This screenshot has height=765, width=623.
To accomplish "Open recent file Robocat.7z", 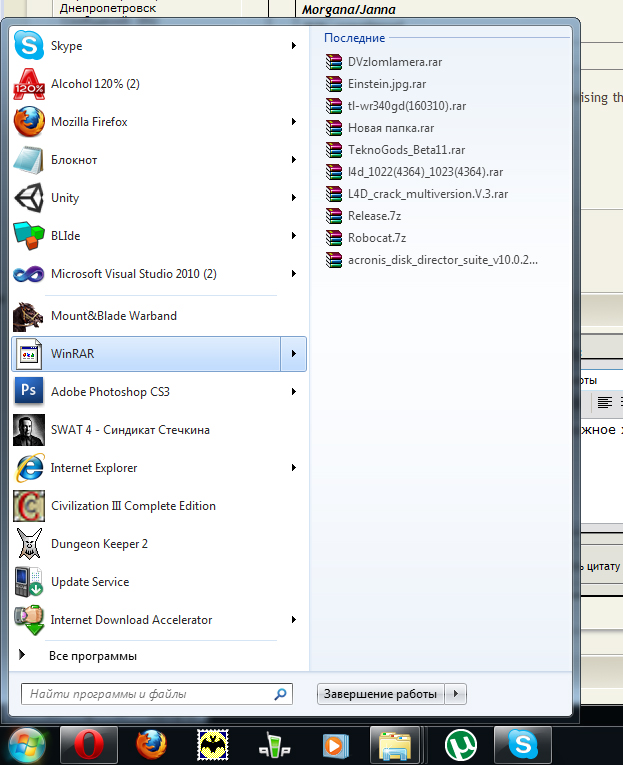I will click(376, 238).
